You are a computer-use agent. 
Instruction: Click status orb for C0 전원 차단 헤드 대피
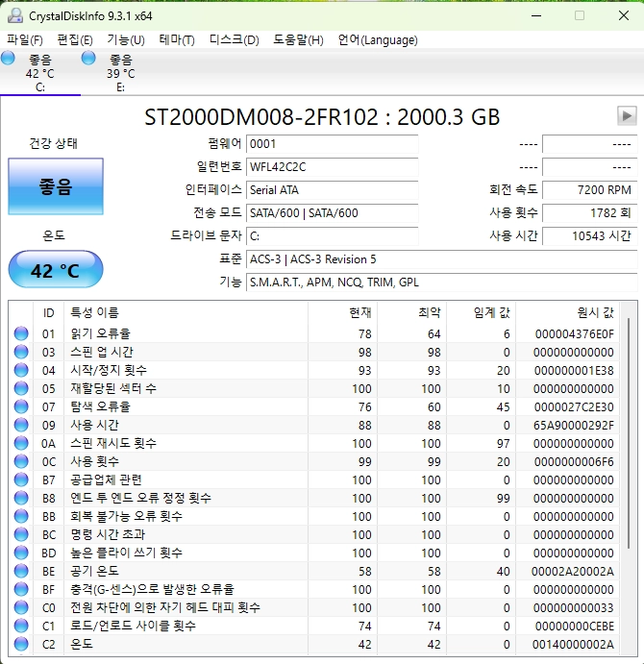click(x=21, y=607)
